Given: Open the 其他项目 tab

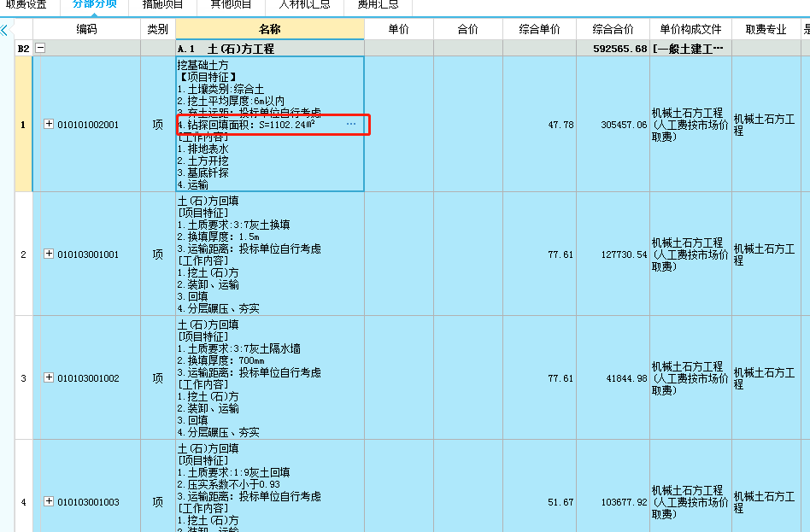Looking at the screenshot, I should point(231,5).
